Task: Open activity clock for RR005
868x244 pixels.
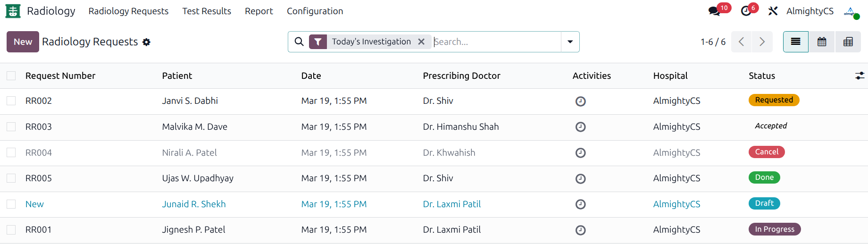Action: tap(581, 178)
